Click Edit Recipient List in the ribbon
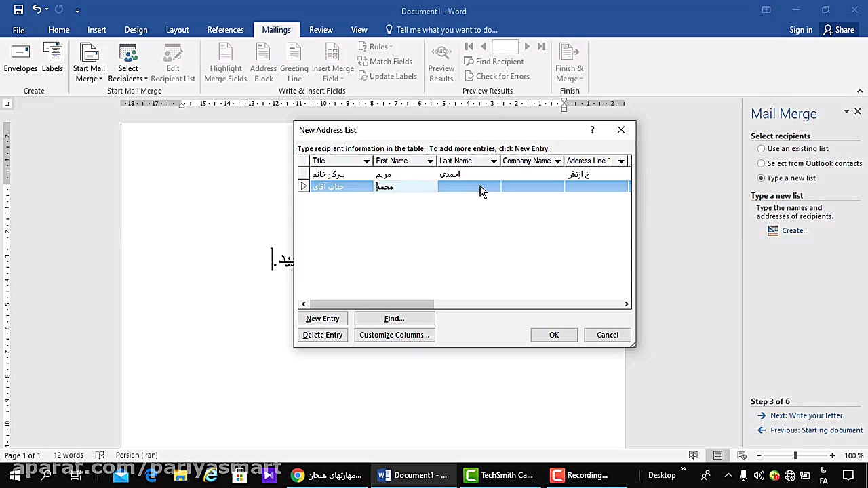Image resolution: width=868 pixels, height=488 pixels. click(x=173, y=63)
